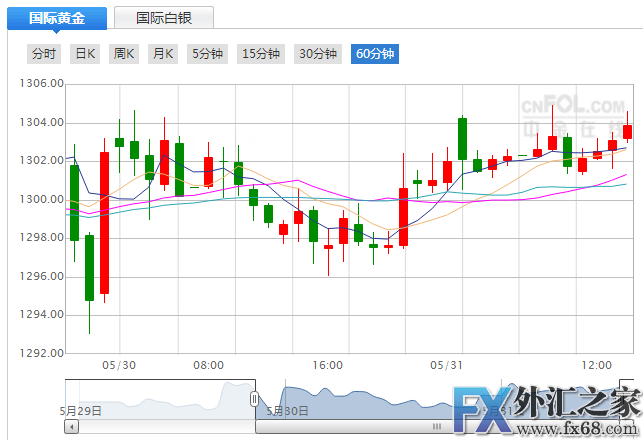
Task: Select the 5分钟 interval
Action: coord(208,54)
